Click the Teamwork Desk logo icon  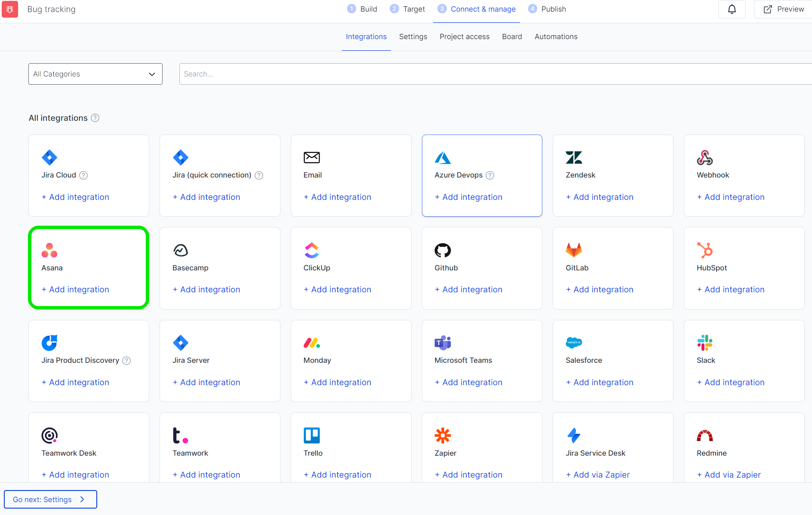pyautogui.click(x=49, y=435)
